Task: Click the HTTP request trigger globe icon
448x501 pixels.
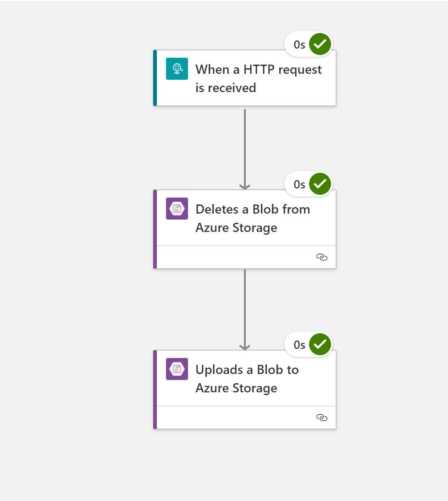Action: tap(177, 68)
